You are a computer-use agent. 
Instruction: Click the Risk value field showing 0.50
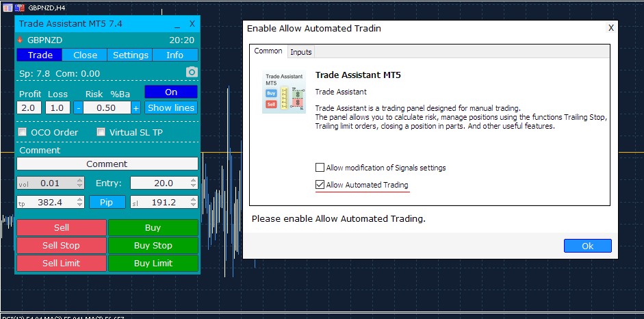(107, 108)
